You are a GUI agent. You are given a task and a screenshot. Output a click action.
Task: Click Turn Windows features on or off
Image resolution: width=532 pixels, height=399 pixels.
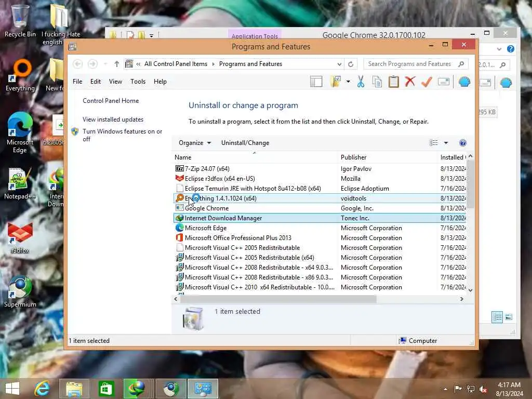(x=122, y=135)
